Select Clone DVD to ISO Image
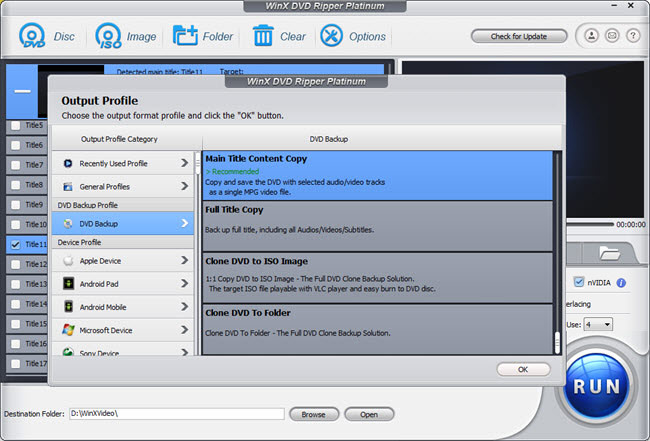 (x=377, y=278)
